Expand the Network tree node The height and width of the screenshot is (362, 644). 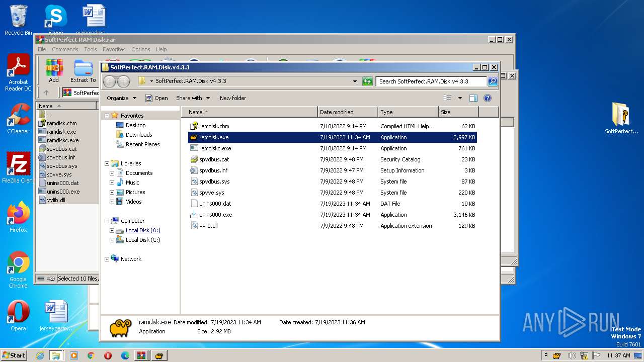pos(107,259)
